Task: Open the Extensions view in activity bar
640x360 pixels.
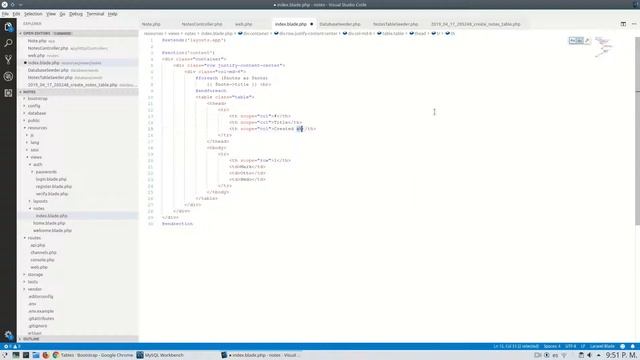Action: click(8, 93)
